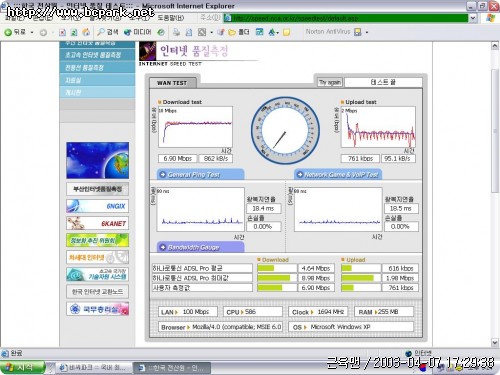Open the green 정보화 추진 위원회 banner
500x375 pixels.
[97, 240]
